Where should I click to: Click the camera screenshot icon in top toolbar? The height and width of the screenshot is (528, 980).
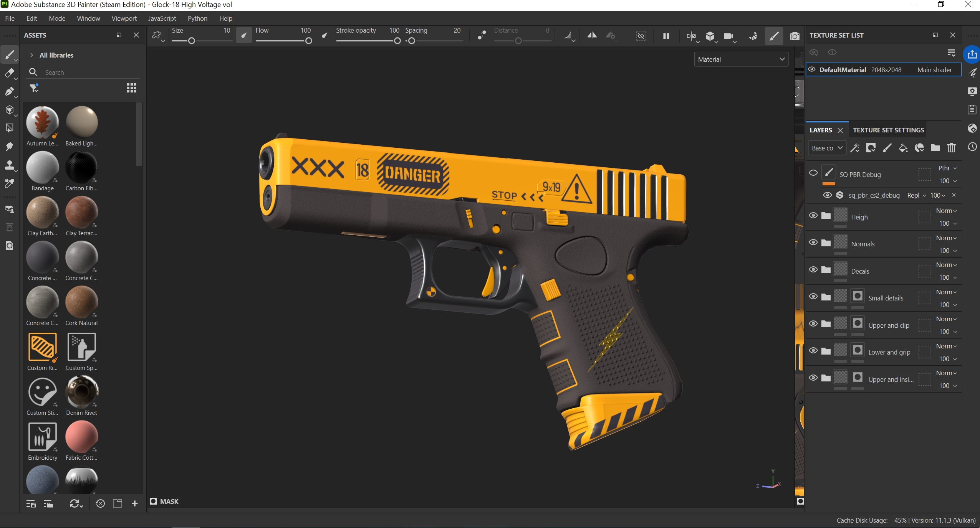coord(795,36)
